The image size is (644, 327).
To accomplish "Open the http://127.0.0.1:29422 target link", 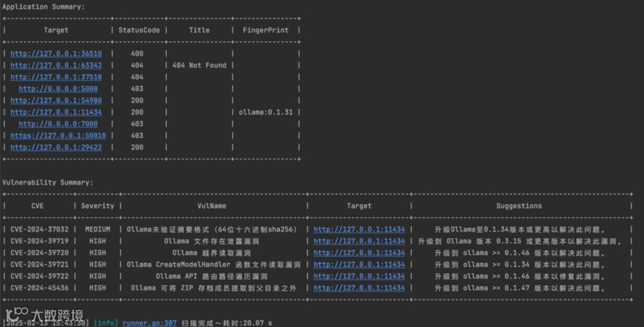I will (x=56, y=147).
